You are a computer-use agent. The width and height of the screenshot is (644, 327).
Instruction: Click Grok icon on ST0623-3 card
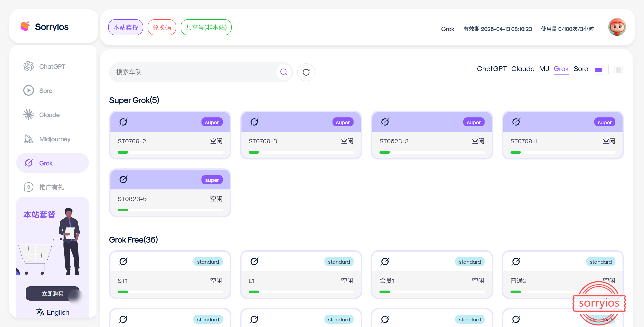[x=385, y=122]
